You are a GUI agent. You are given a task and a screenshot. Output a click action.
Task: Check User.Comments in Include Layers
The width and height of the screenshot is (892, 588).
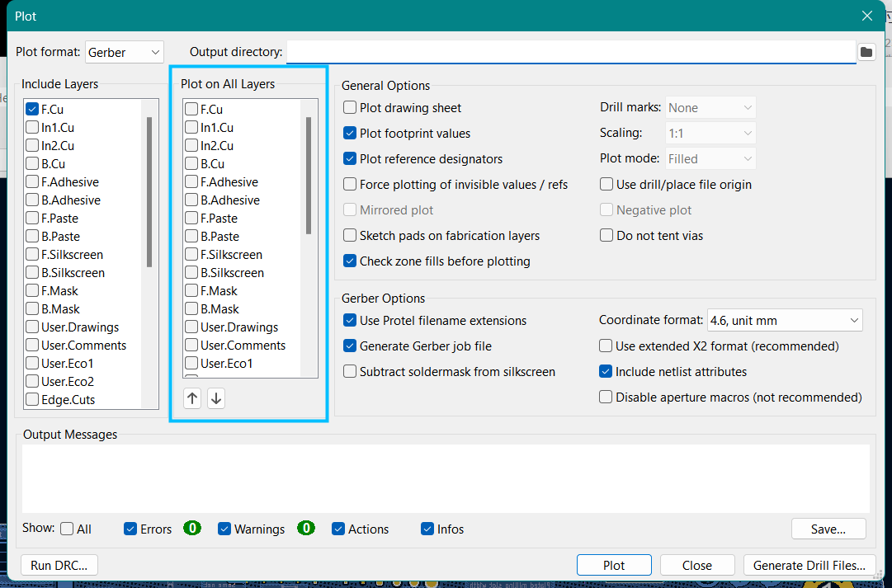[x=32, y=346]
